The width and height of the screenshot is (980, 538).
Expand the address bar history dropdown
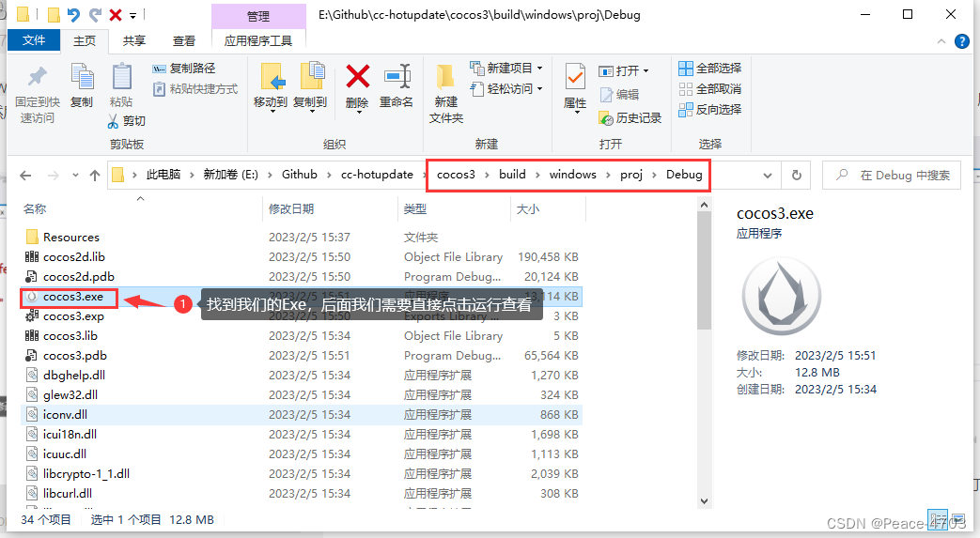point(768,176)
